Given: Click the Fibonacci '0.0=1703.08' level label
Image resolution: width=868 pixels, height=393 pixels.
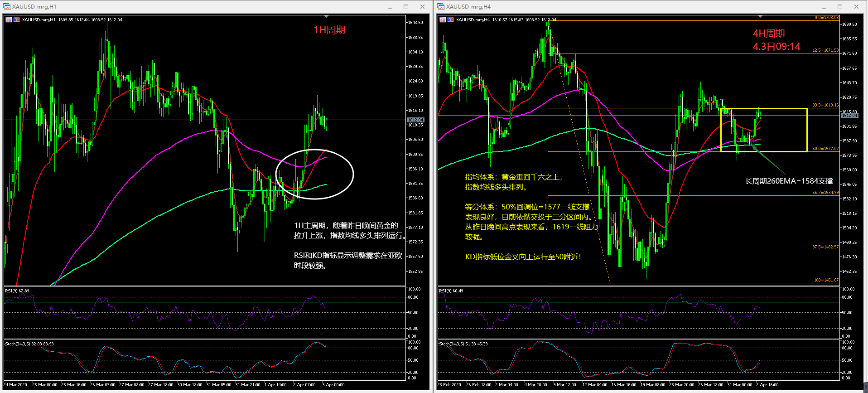Looking at the screenshot, I should (x=826, y=18).
